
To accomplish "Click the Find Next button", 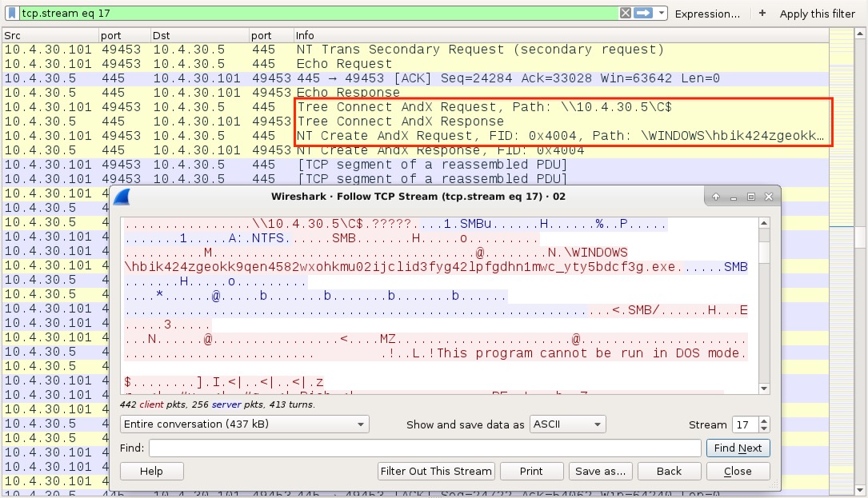I will (x=738, y=448).
